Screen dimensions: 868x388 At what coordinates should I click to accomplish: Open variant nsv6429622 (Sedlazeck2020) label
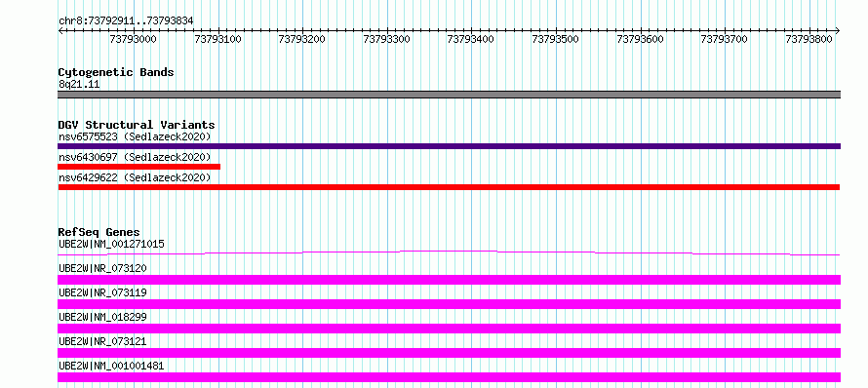click(135, 177)
